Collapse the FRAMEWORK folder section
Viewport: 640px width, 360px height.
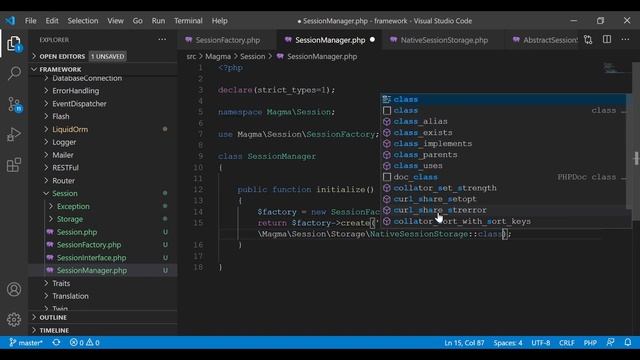point(103,69)
